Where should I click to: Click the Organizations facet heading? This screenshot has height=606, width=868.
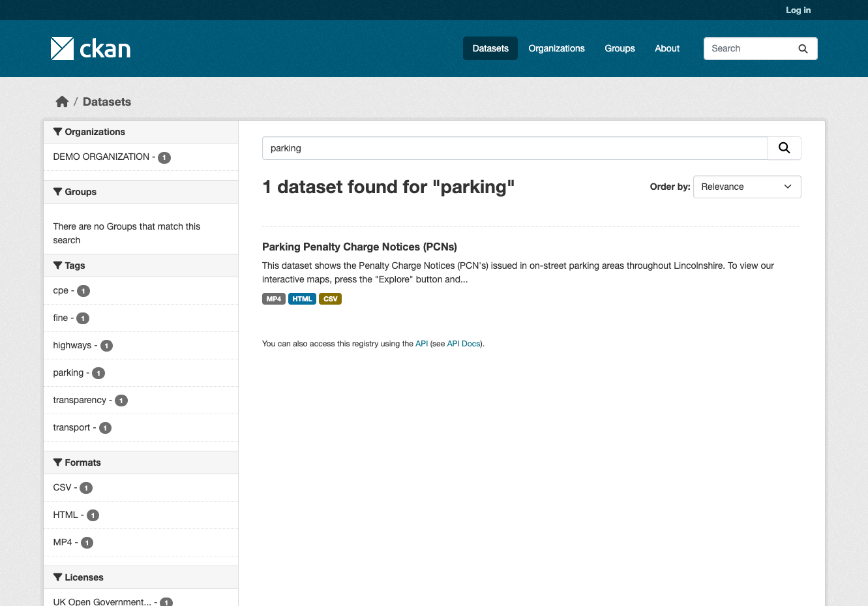(x=141, y=132)
